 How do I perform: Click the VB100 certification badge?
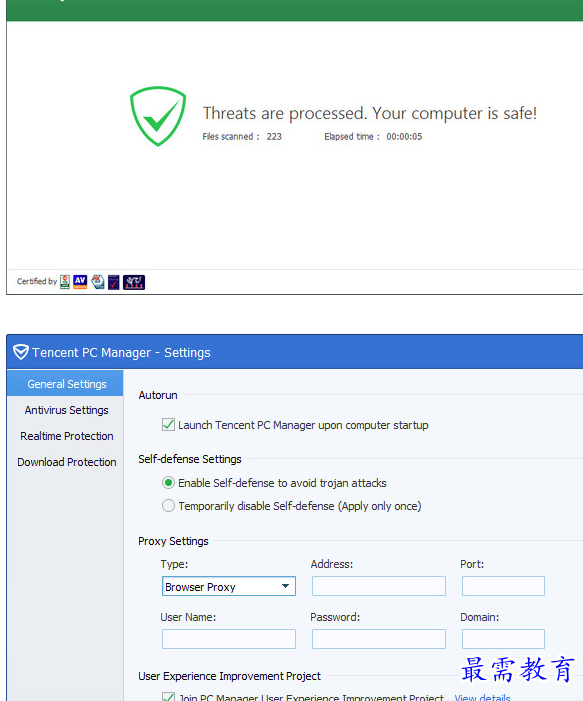coord(65,282)
